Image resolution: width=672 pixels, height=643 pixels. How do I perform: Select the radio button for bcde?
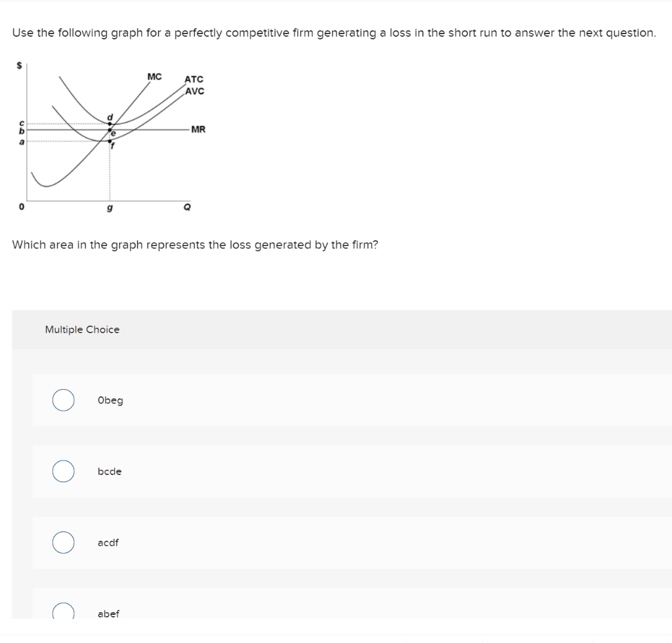[63, 472]
